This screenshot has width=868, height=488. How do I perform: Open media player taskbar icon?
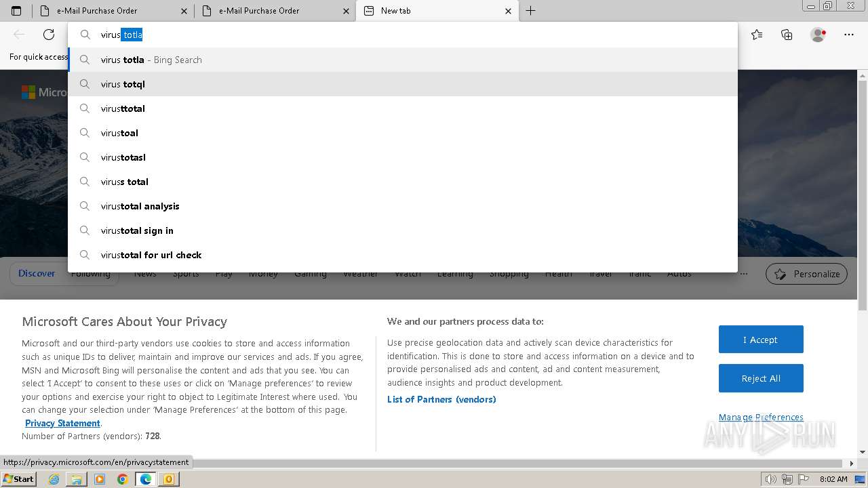tap(100, 479)
